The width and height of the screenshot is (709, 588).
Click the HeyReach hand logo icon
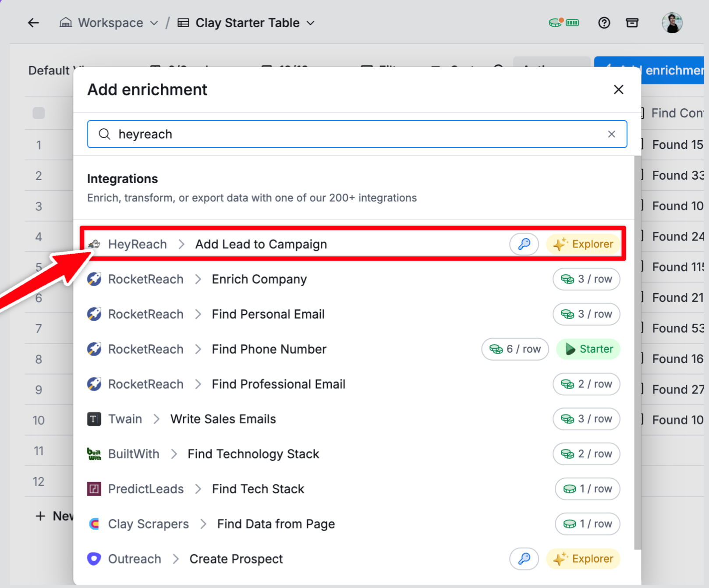pos(94,244)
